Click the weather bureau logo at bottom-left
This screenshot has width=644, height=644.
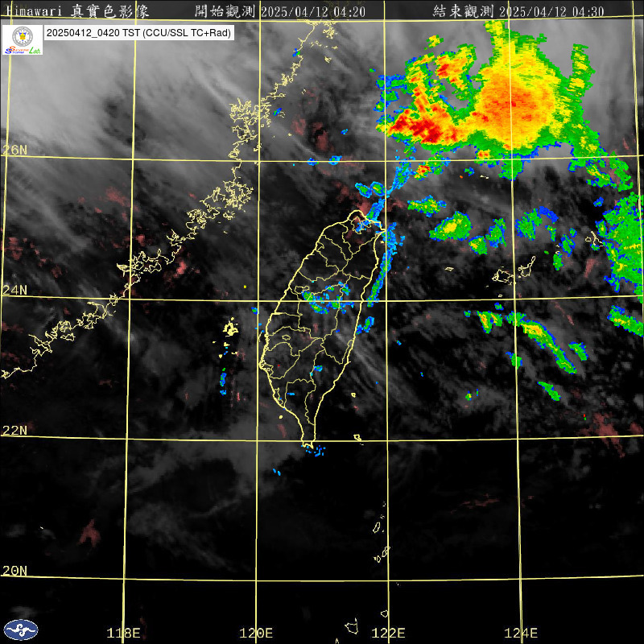pos(20,630)
